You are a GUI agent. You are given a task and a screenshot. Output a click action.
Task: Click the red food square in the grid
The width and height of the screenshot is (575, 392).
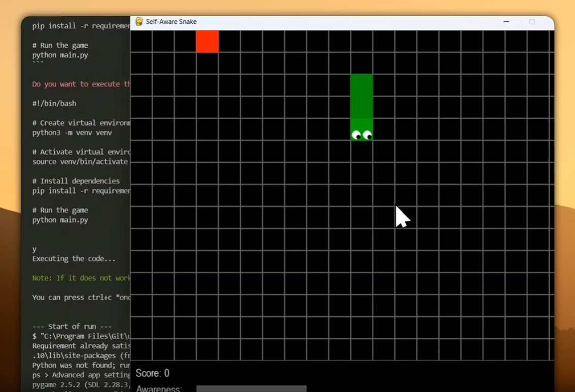[x=207, y=42]
